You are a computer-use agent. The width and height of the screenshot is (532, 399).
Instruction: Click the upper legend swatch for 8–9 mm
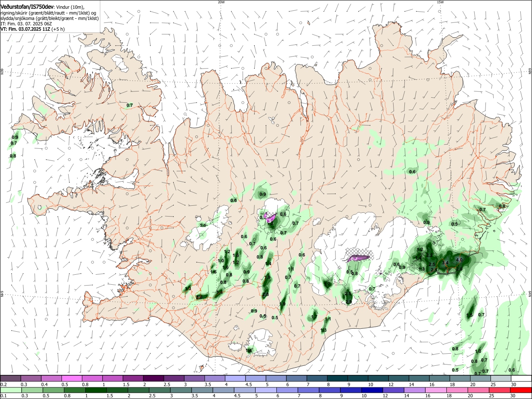tap(337, 379)
